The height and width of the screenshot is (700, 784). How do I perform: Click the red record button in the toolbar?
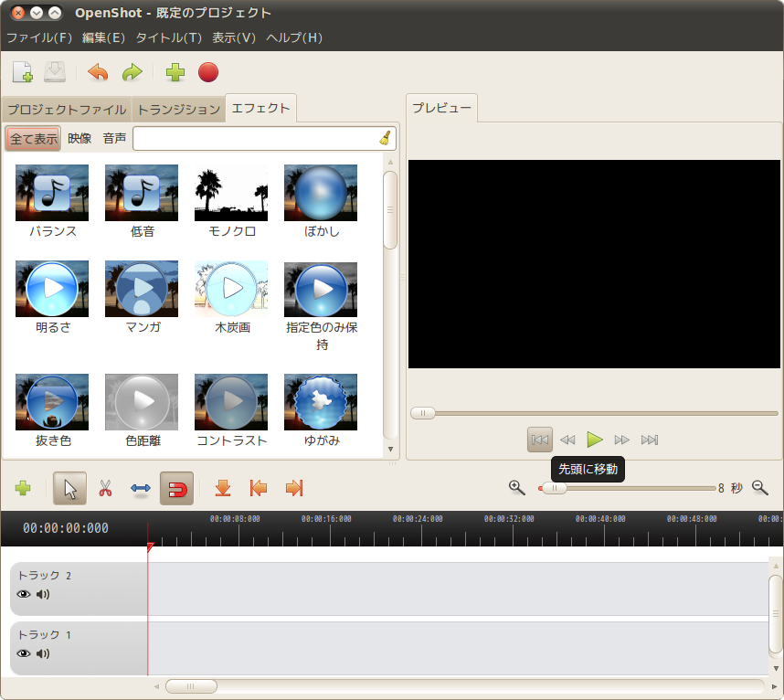click(x=208, y=72)
